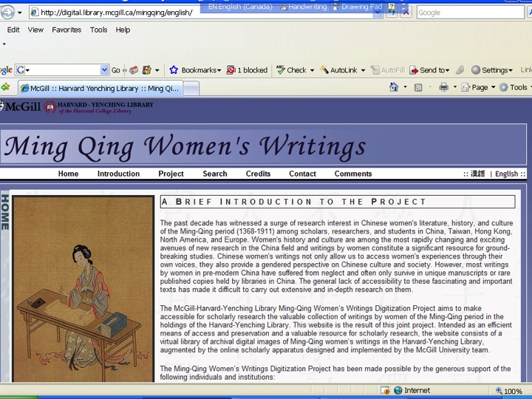
Task: Open the View menu
Action: point(35,30)
